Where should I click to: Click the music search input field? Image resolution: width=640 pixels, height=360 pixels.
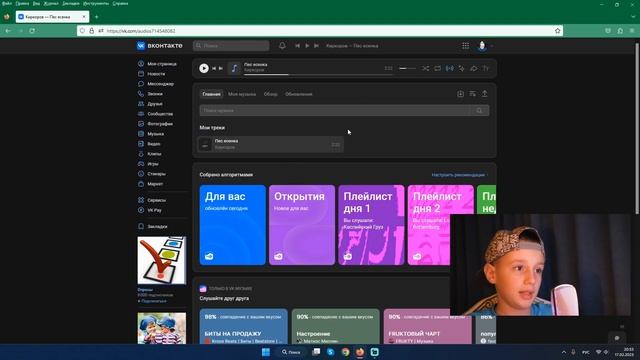click(335, 111)
